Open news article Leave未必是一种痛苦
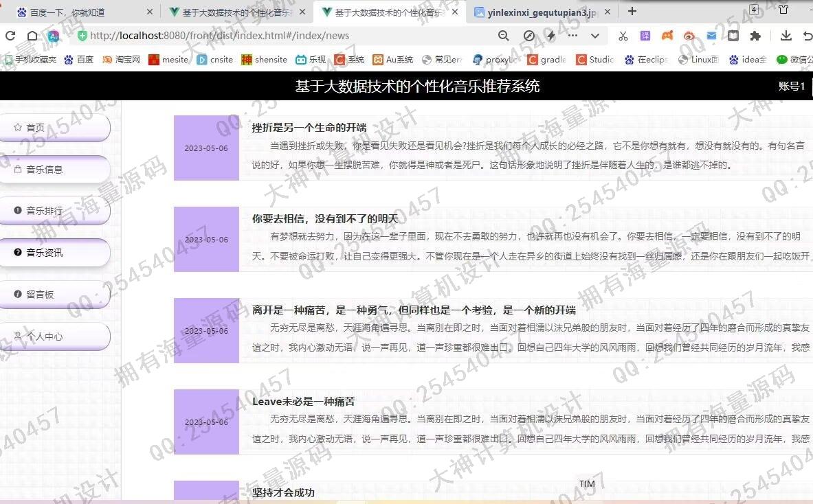Viewport: 813px width, 504px height. [303, 402]
